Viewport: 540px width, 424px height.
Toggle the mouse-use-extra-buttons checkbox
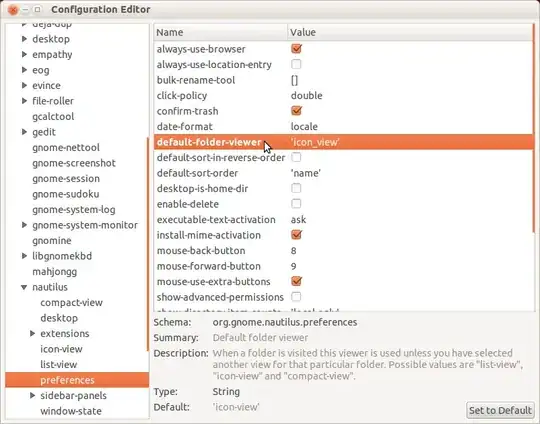(x=296, y=281)
